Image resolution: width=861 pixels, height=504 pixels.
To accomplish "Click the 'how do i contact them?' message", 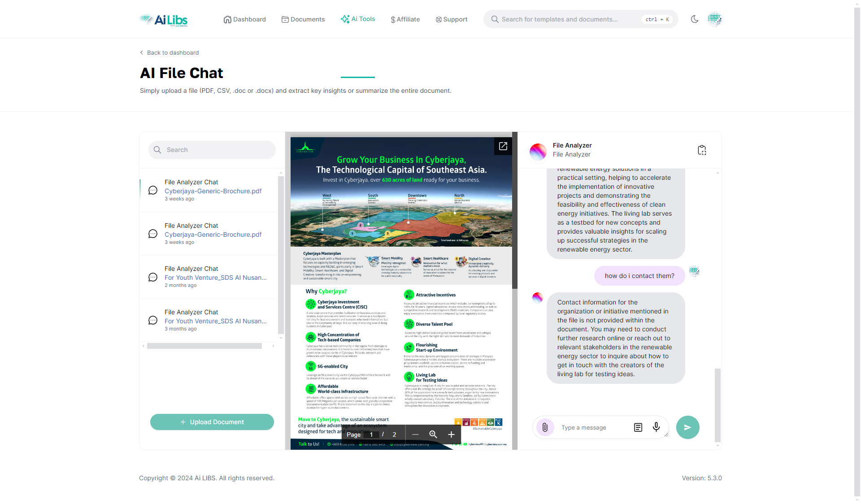I will pos(639,276).
